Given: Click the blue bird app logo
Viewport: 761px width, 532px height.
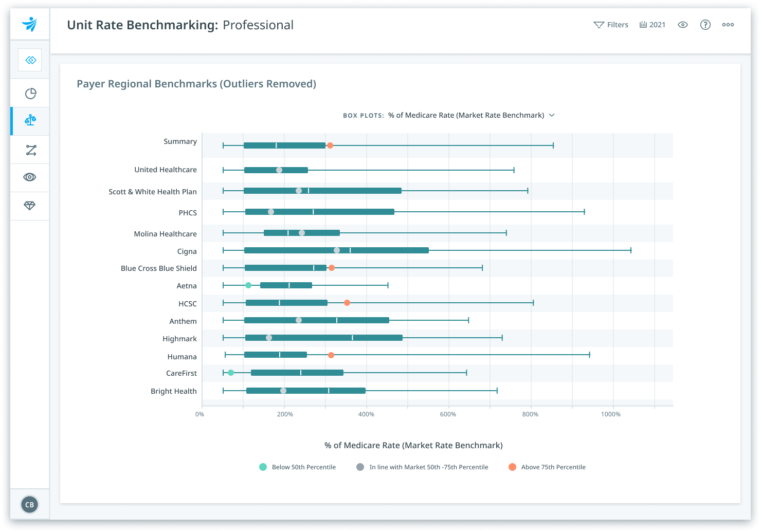Looking at the screenshot, I should 30,24.
